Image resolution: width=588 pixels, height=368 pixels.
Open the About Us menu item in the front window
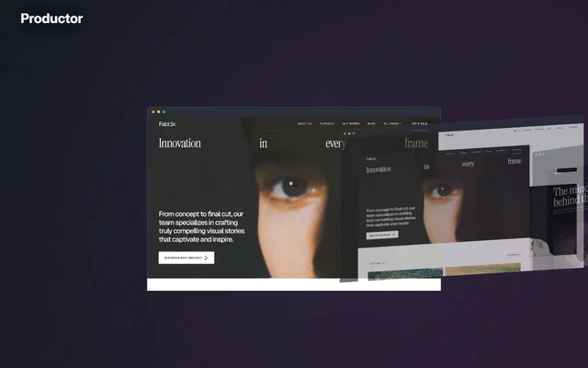(304, 123)
